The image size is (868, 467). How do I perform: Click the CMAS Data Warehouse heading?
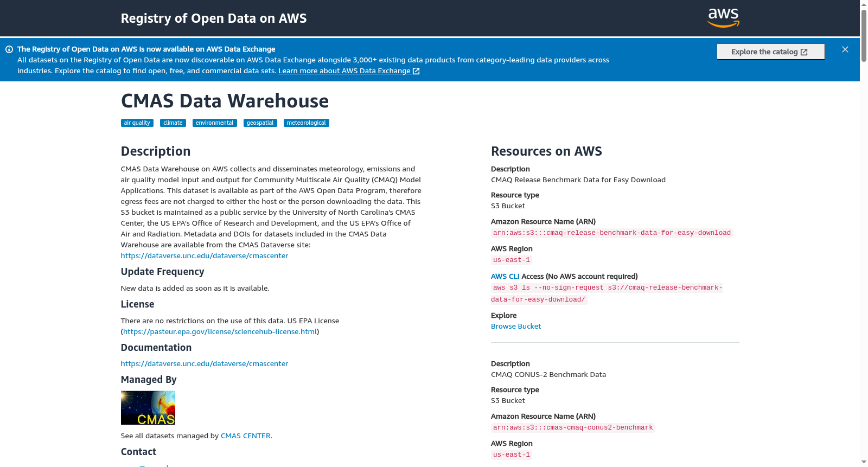tap(225, 101)
